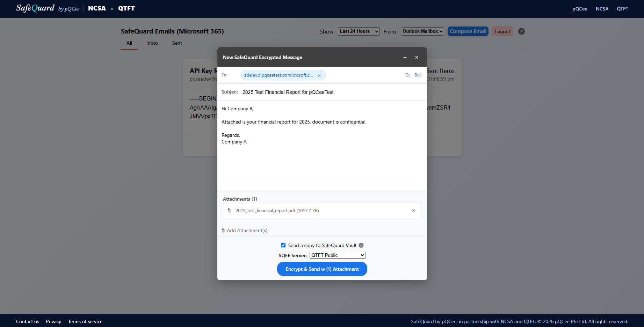Click the help question mark icon
The height and width of the screenshot is (327, 644).
521,31
